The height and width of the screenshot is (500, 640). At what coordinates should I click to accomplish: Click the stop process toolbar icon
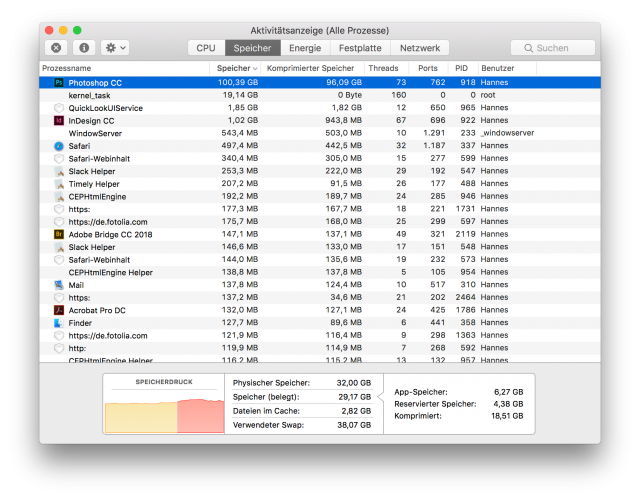[56, 48]
